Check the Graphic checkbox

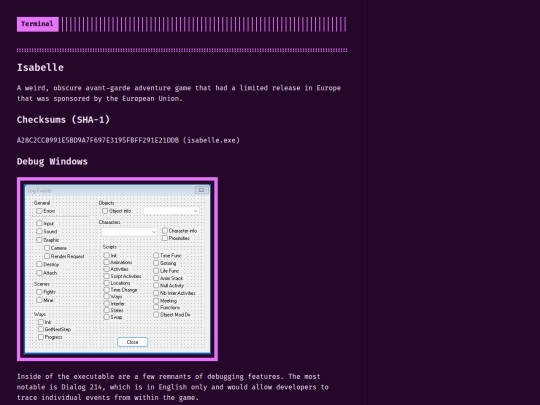point(39,240)
